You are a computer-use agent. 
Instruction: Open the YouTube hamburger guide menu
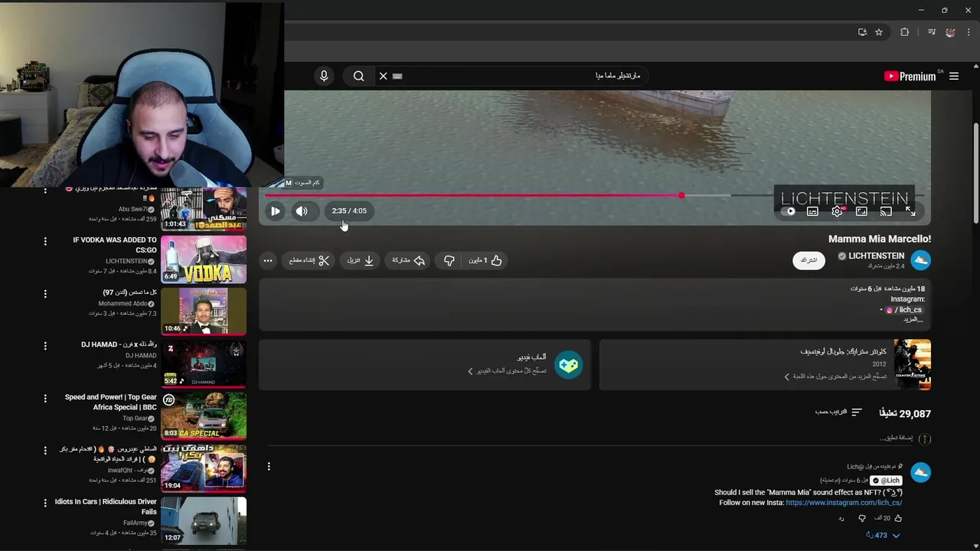click(x=954, y=76)
